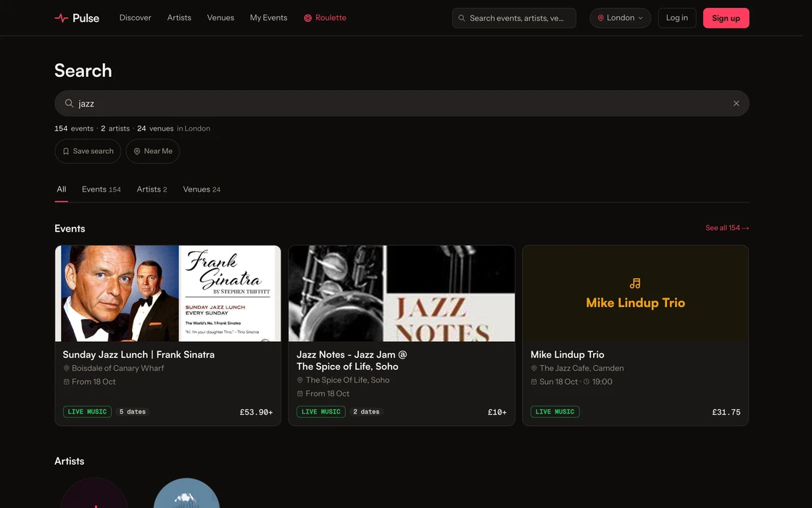812x508 pixels.
Task: Click the LIVE MUSIC tag on Jazz Notes card
Action: point(321,411)
